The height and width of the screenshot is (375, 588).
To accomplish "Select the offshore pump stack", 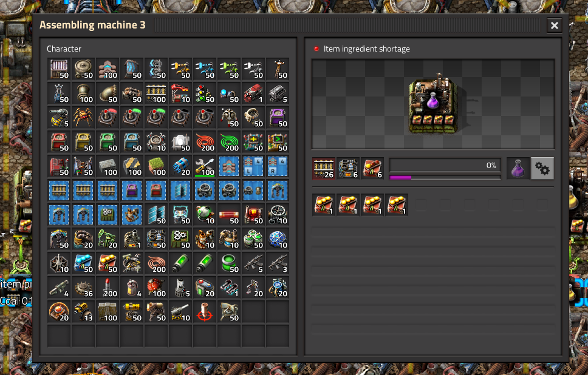I will tap(83, 239).
